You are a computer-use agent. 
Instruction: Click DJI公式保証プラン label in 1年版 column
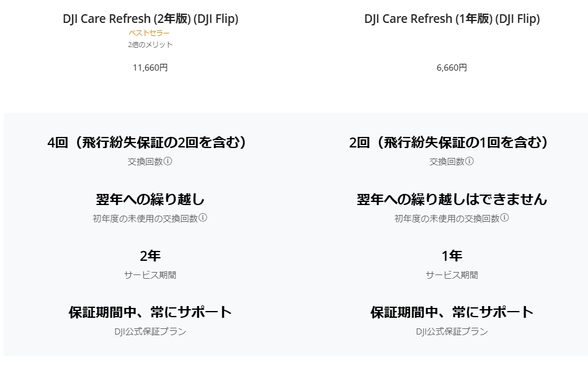click(452, 331)
